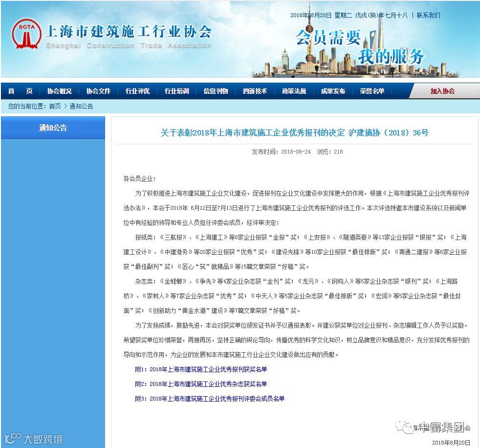This screenshot has height=448, width=480.
Task: Click the 联系我们 link in header
Action: point(428,15)
